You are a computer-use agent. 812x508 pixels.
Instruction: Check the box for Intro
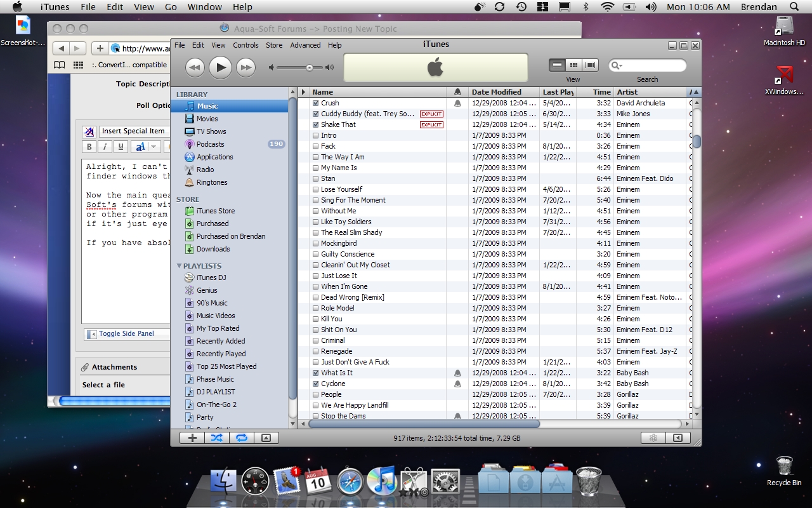tap(316, 135)
